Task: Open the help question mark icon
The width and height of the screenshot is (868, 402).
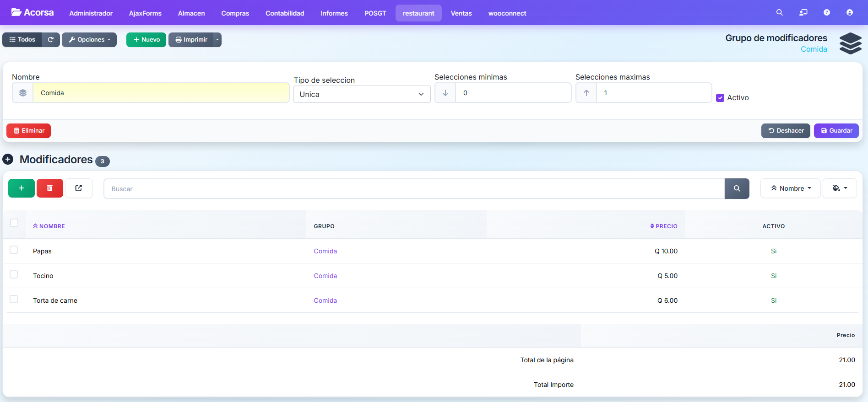Action: tap(826, 13)
